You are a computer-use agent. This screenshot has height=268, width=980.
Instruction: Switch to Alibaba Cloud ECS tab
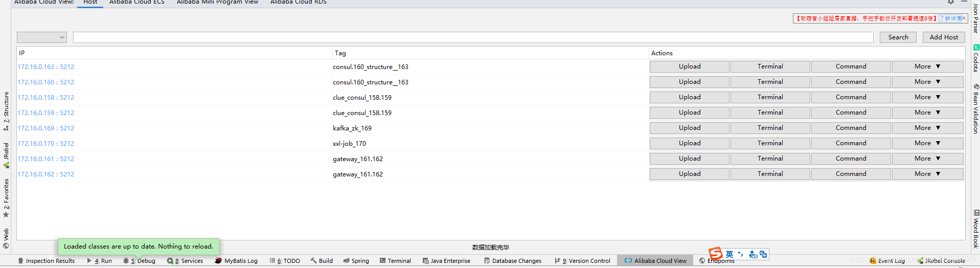(x=137, y=2)
